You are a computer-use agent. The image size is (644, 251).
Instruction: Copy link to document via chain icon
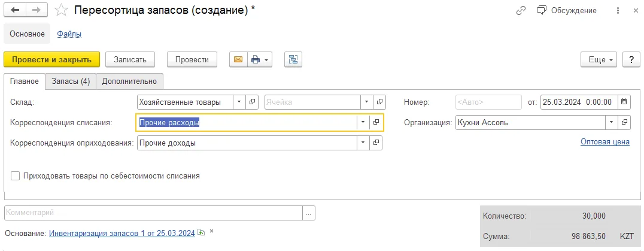(521, 11)
